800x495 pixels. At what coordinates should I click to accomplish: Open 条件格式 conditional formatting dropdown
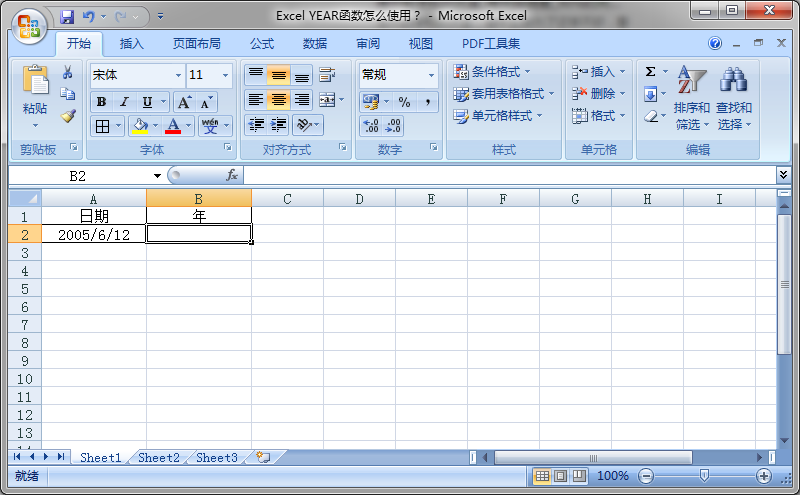[x=492, y=71]
